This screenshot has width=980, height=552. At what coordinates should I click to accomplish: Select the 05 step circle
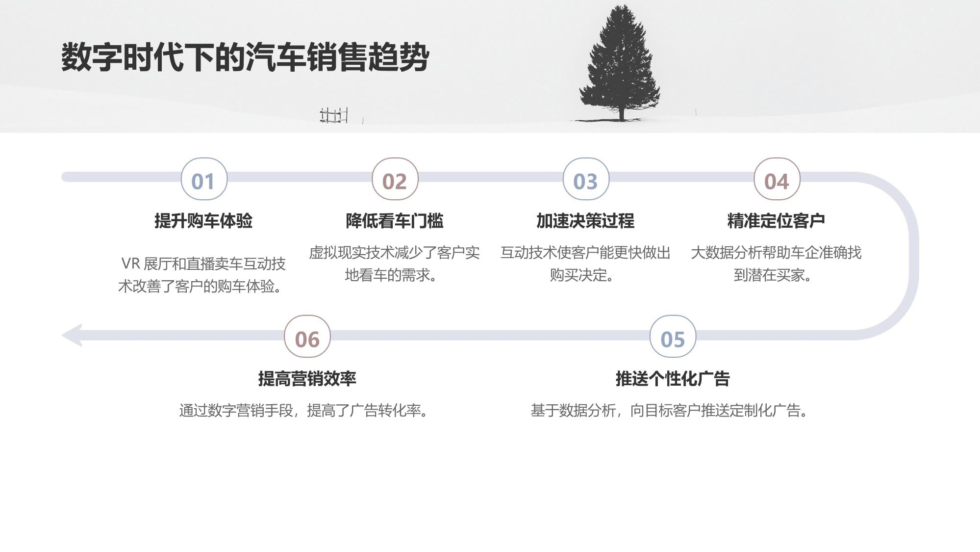click(673, 337)
